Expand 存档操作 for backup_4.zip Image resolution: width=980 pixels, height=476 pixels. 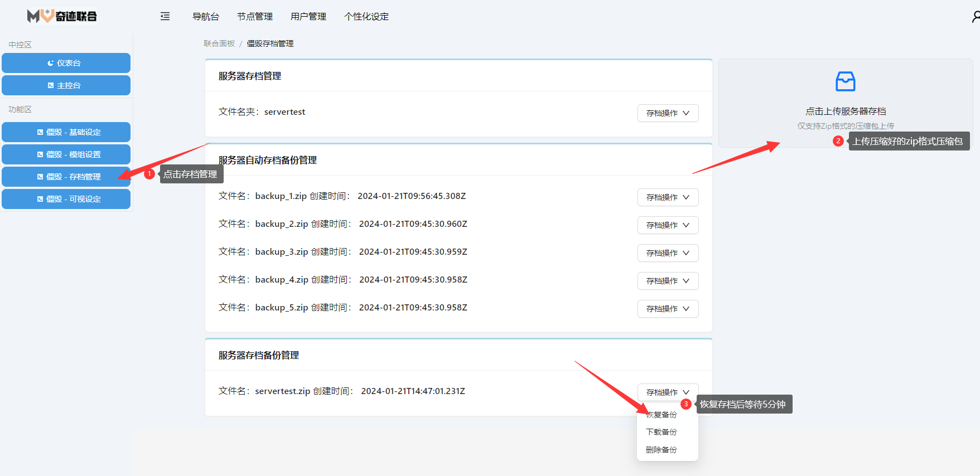[x=668, y=281]
